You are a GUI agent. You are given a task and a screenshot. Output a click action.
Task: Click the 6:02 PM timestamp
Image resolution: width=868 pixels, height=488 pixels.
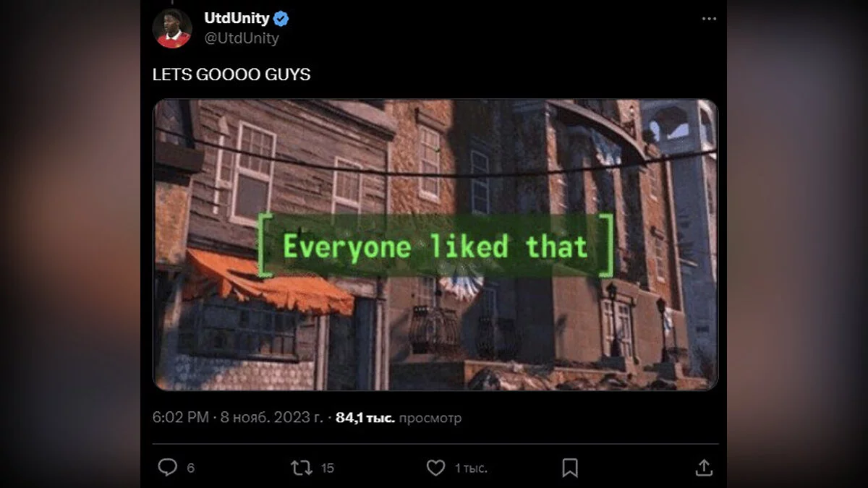pos(181,418)
